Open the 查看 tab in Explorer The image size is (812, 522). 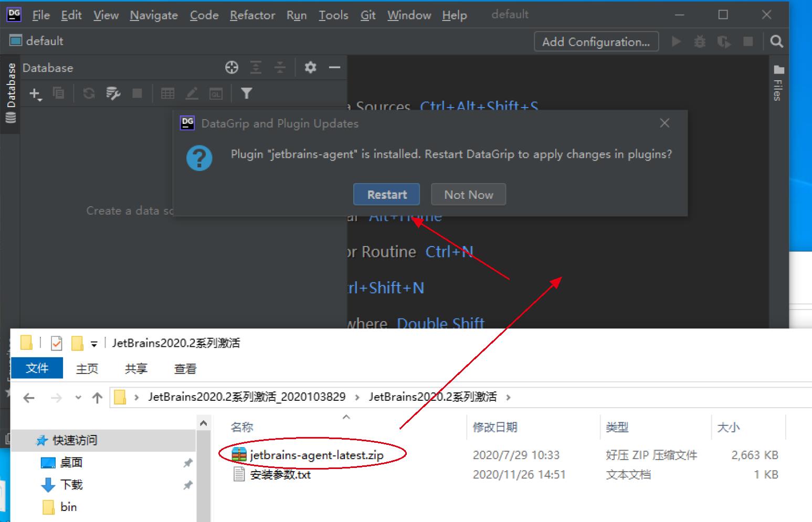click(185, 369)
